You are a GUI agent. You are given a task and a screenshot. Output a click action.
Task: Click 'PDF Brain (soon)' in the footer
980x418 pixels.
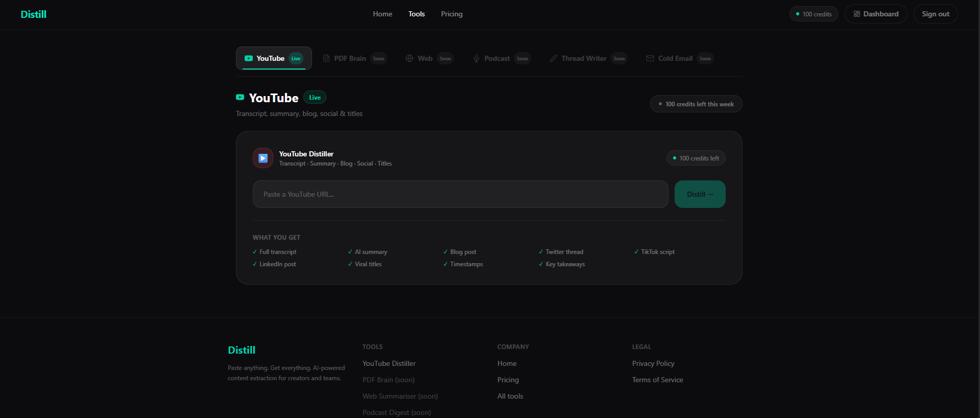click(x=389, y=380)
